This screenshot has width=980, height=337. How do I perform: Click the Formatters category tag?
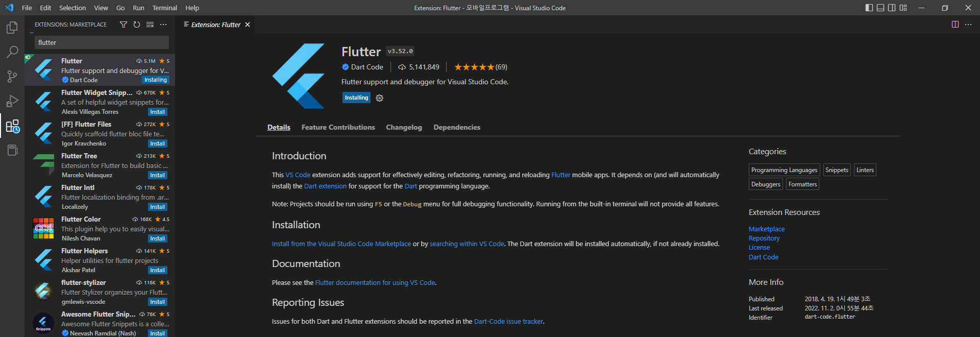tap(802, 184)
